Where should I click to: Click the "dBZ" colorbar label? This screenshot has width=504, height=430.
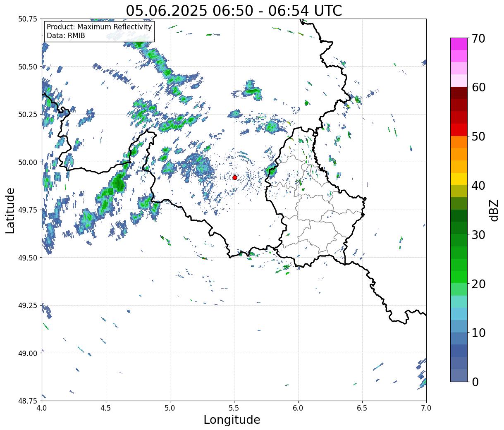(x=493, y=210)
